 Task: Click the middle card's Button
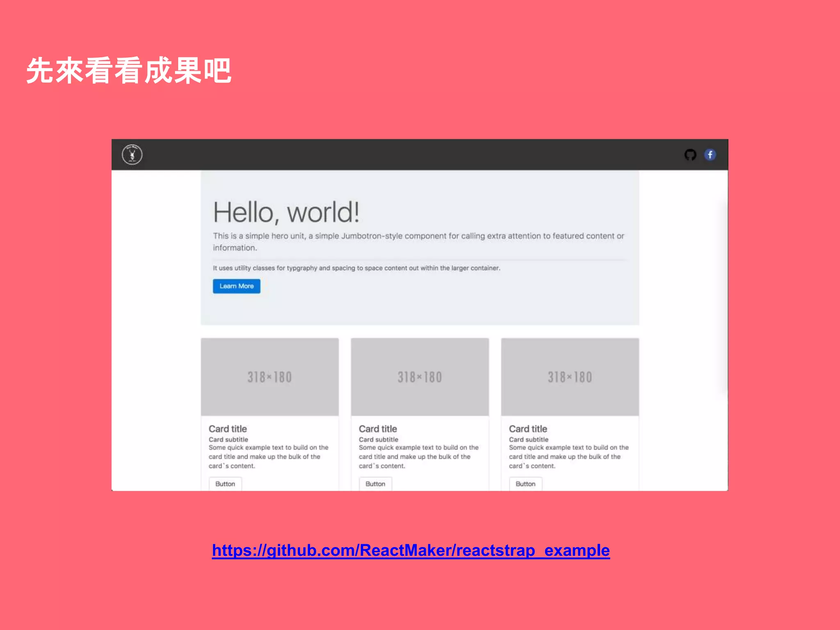(x=375, y=484)
